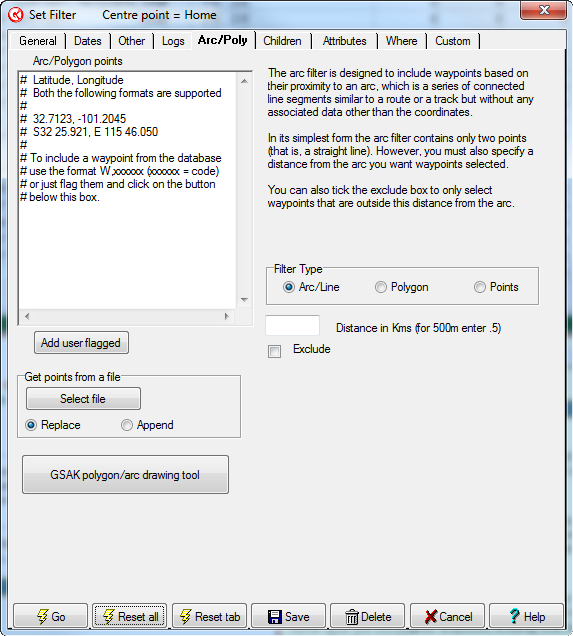Click the points list scroll-down arrow
The image size is (573, 636).
pyautogui.click(x=244, y=300)
